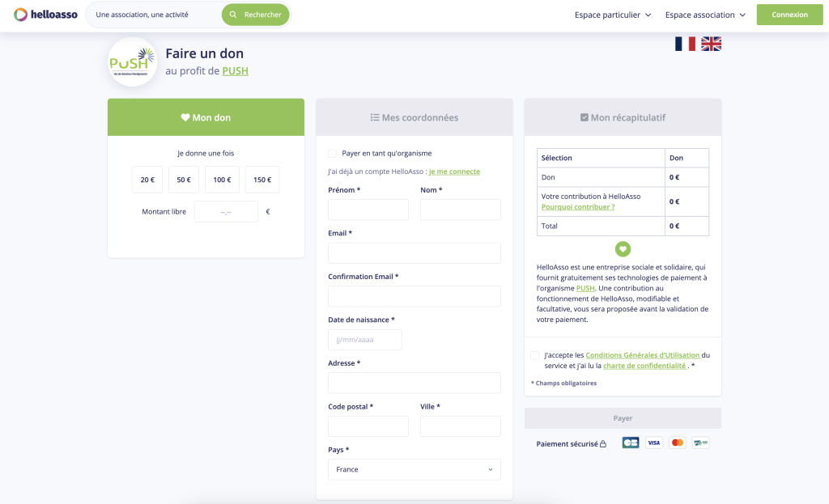Expand the Espace association menu
The image size is (829, 504).
705,15
